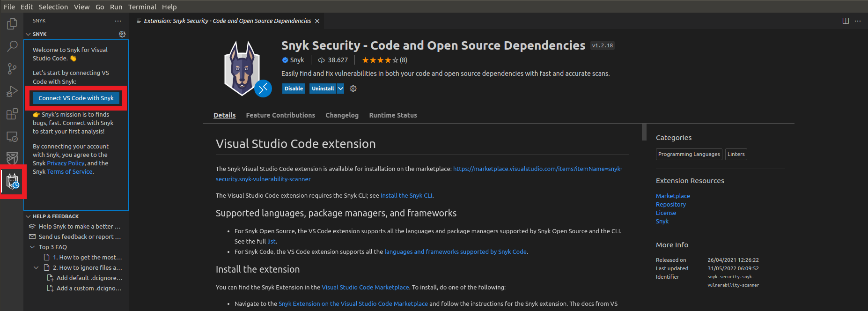Open the Visual Studio Code Marketplace link

365,287
